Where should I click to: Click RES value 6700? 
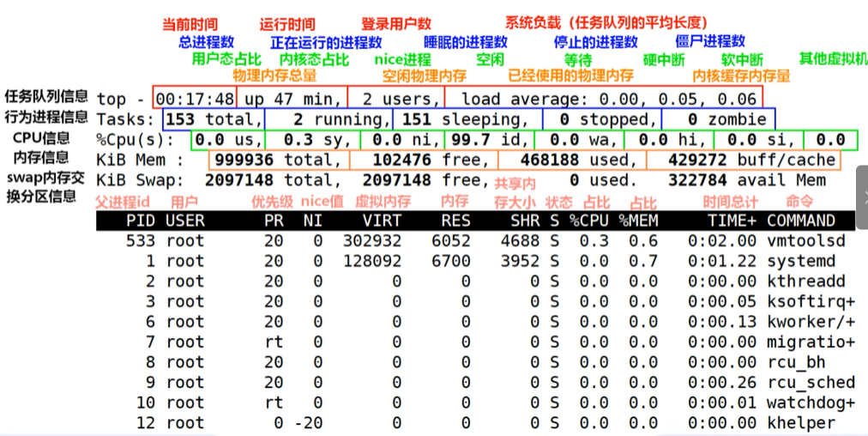450,261
